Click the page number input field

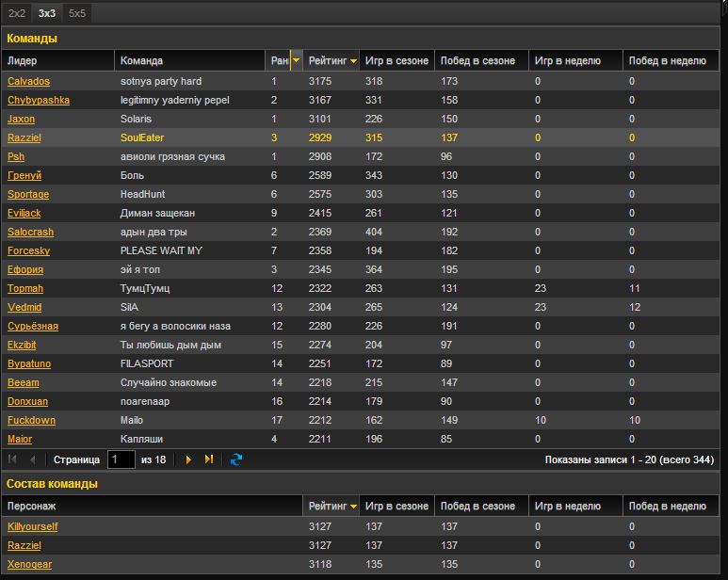coord(121,459)
